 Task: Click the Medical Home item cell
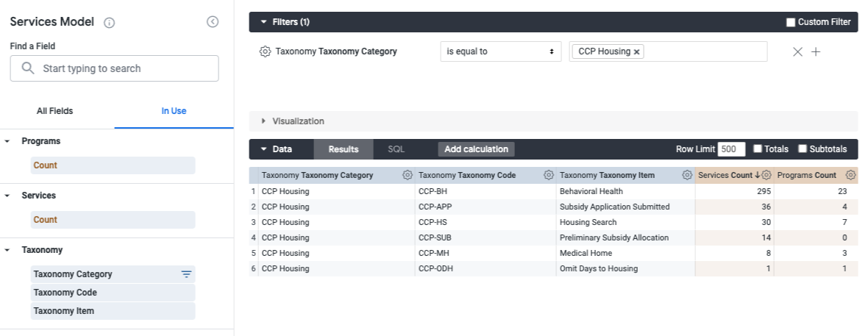[x=625, y=253]
